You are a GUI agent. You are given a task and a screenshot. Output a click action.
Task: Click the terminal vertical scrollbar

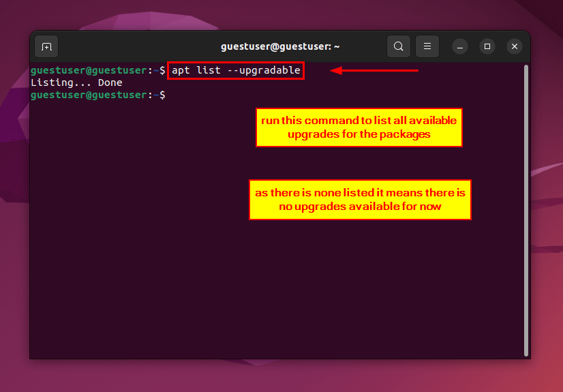coord(526,211)
